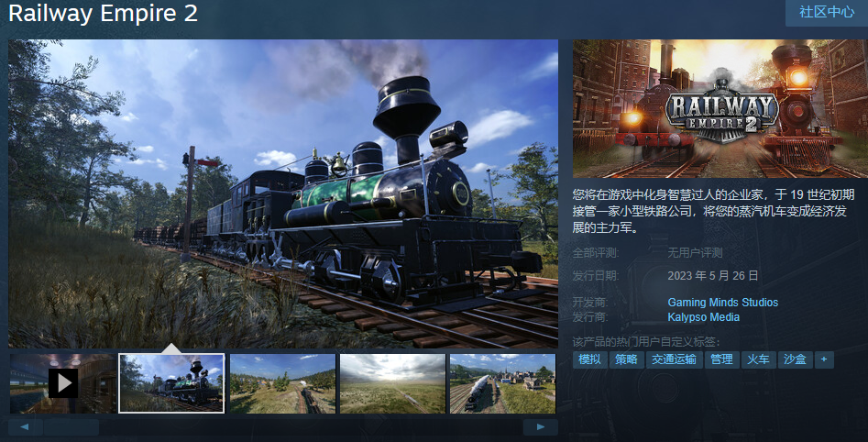
Task: Click the 全部评测 label
Action: click(x=596, y=253)
